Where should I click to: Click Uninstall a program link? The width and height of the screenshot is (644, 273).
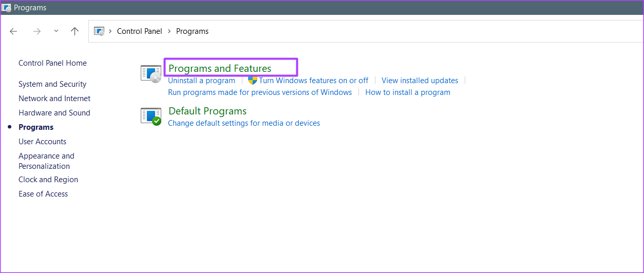201,81
